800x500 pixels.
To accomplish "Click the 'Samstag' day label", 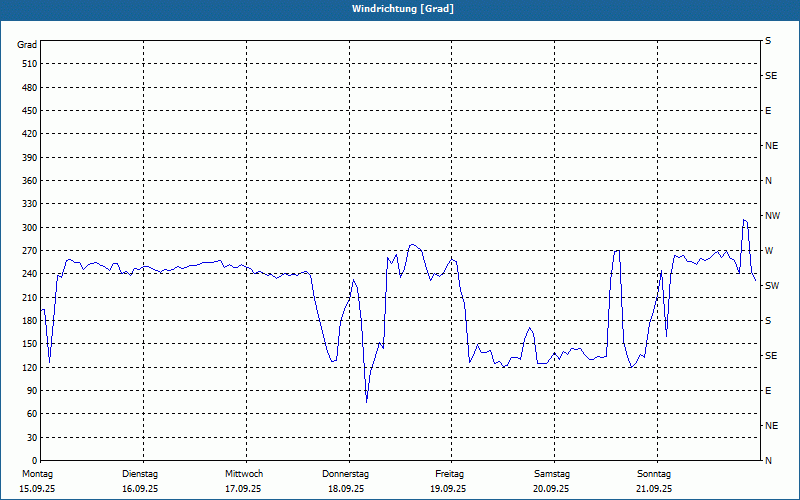I will pos(552,474).
